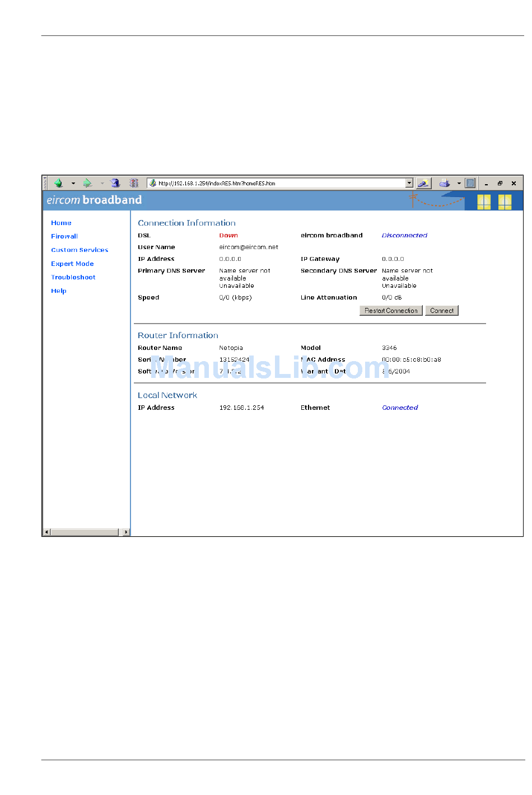Image resolution: width=532 pixels, height=795 pixels.
Task: Click the local IP '192.168.1.254' value
Action: (x=241, y=408)
